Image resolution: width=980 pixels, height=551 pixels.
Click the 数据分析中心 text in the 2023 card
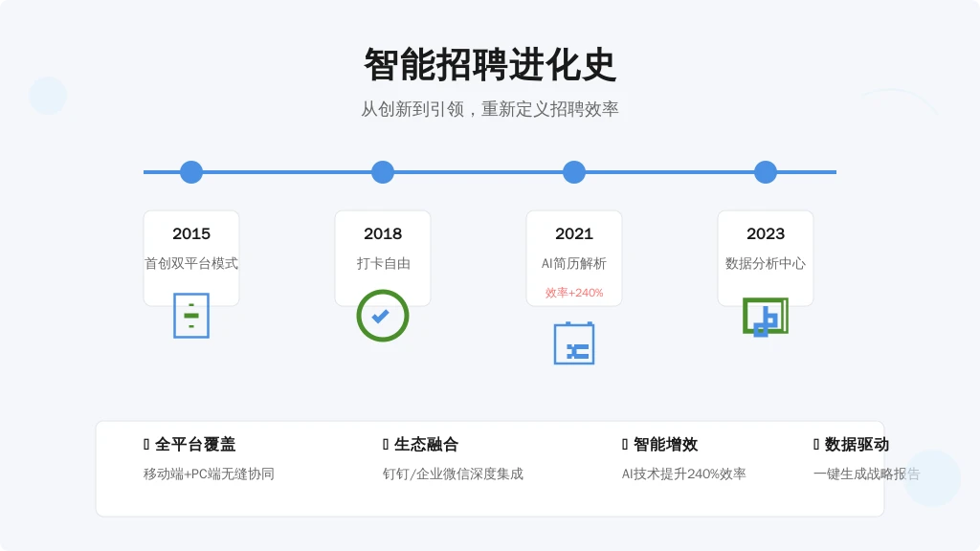[x=766, y=263]
